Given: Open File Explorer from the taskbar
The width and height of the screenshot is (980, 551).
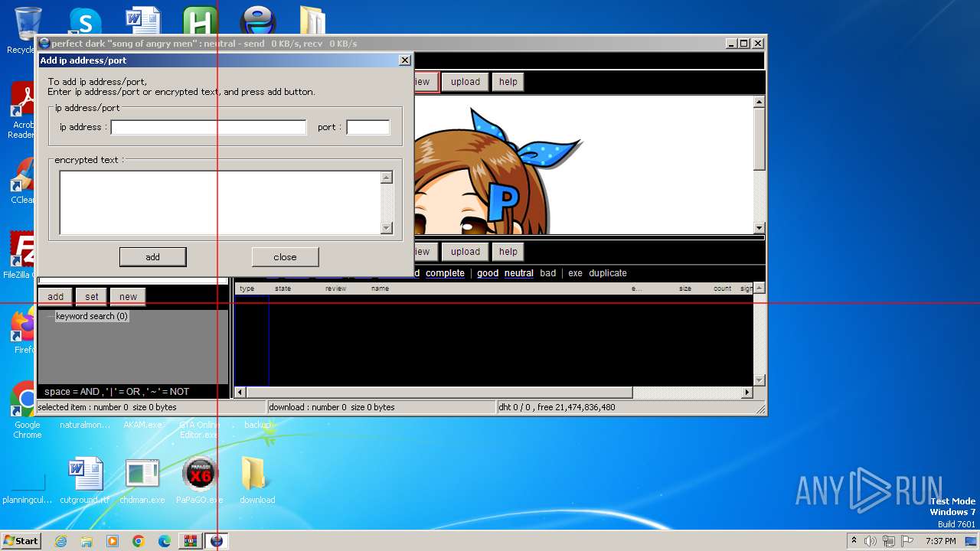Looking at the screenshot, I should pos(87,541).
